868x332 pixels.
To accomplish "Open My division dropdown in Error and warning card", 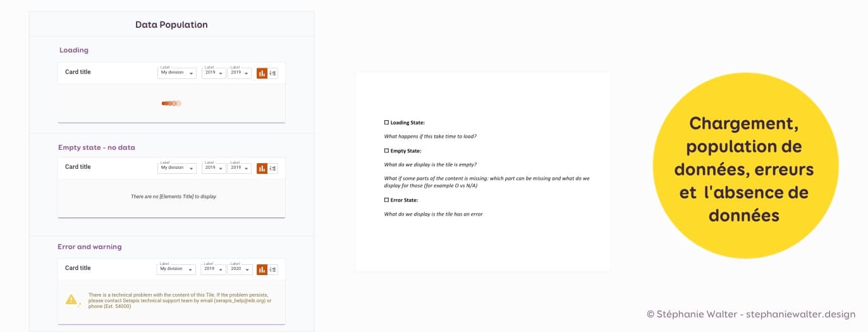I will (x=176, y=269).
